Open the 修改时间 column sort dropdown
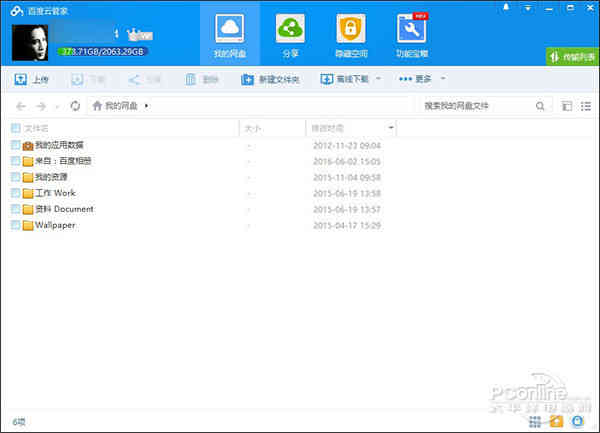600x433 pixels. click(x=391, y=128)
